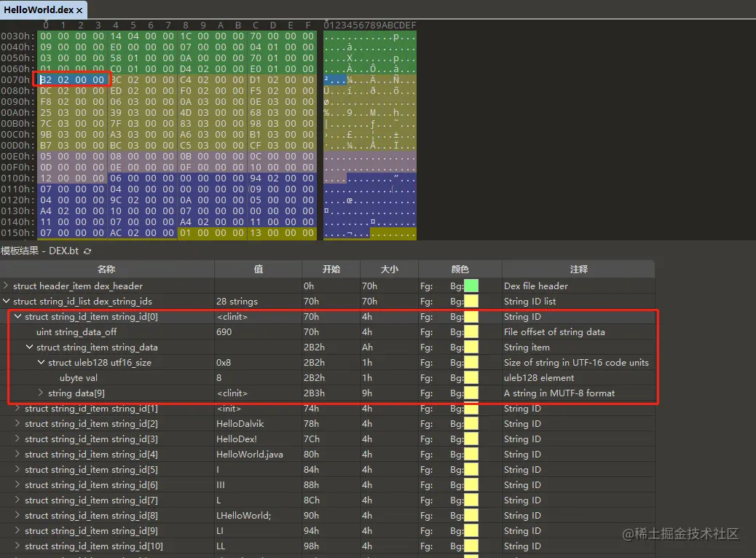Viewport: 756px width, 558px height.
Task: Click Size of string in UTF-16 comment
Action: [x=576, y=362]
